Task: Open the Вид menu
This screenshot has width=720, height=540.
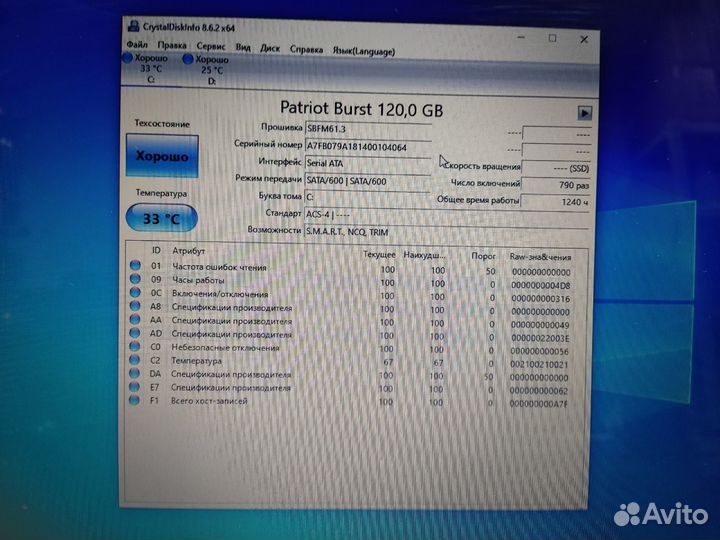Action: click(x=243, y=47)
